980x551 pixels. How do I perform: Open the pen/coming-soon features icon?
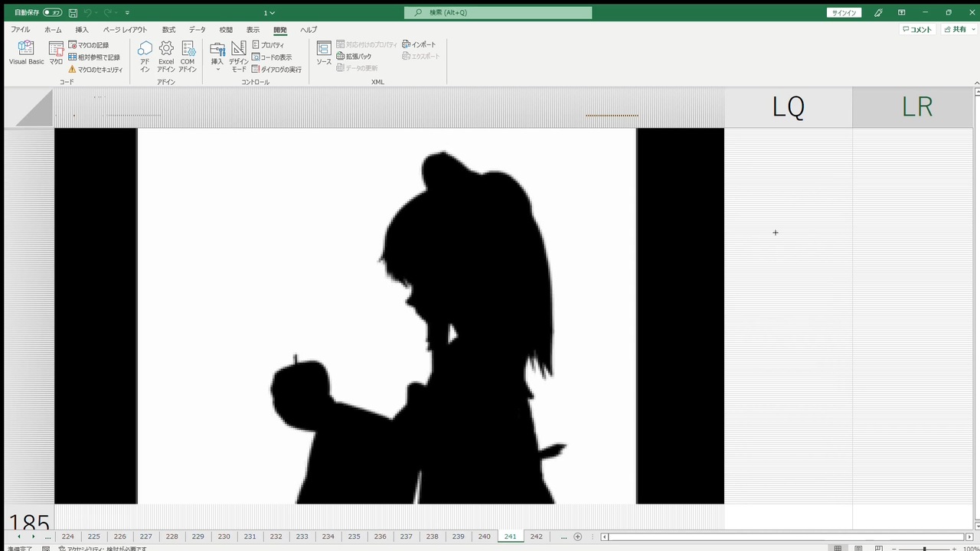click(x=879, y=12)
